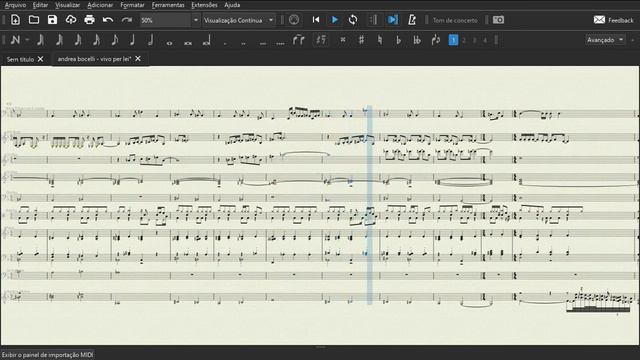This screenshot has height=360, width=640.
Task: Toggle loop playback
Action: 353,20
